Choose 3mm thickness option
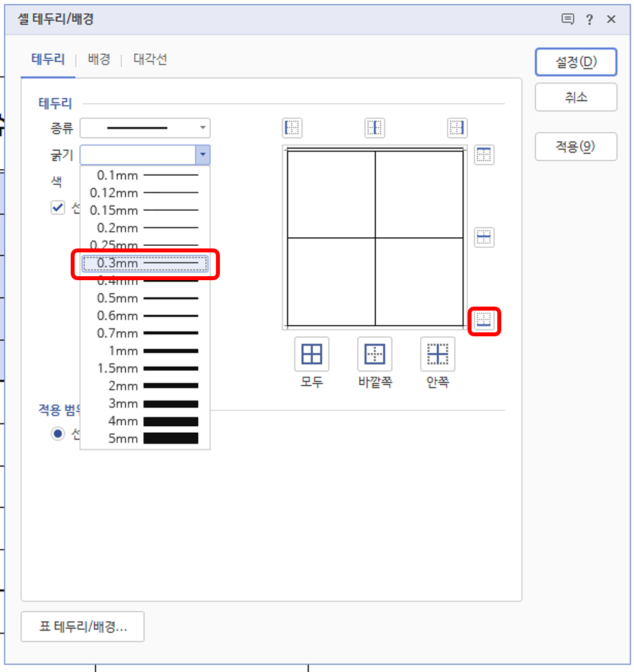The width and height of the screenshot is (634, 672). (145, 404)
